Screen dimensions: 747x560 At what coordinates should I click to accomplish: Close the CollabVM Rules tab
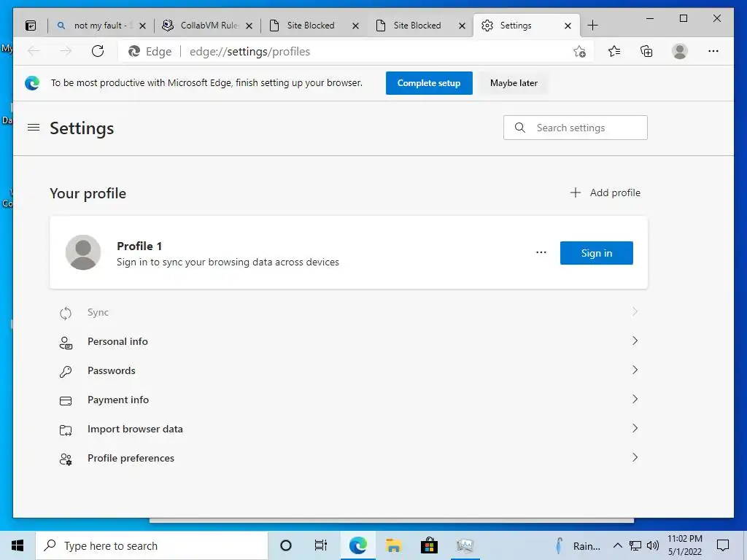coord(249,26)
